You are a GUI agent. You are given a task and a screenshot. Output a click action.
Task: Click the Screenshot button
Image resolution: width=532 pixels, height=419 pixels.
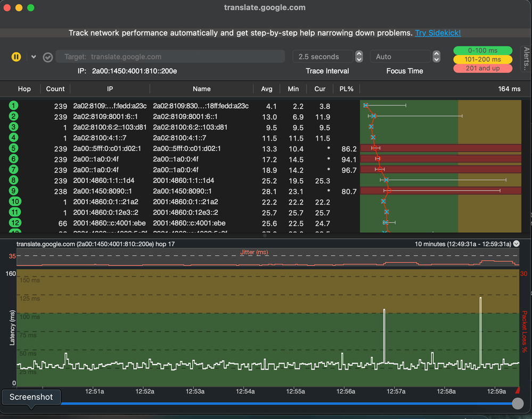31,397
